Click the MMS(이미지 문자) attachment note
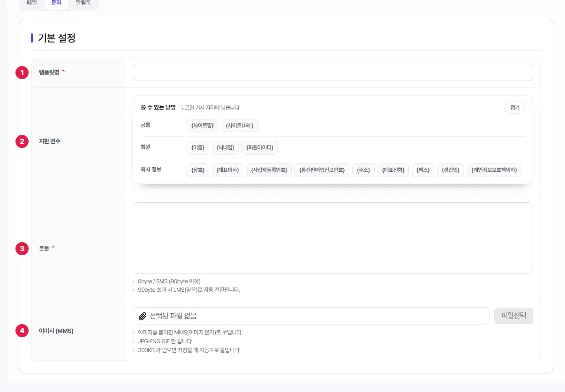The image size is (565, 392). coord(190,333)
